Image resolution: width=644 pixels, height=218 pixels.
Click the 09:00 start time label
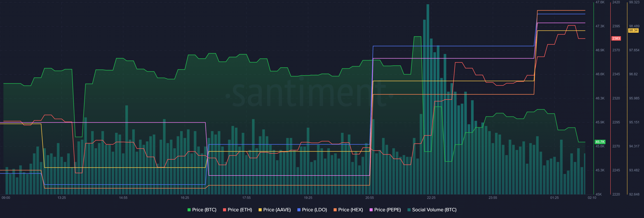[x=6, y=198]
